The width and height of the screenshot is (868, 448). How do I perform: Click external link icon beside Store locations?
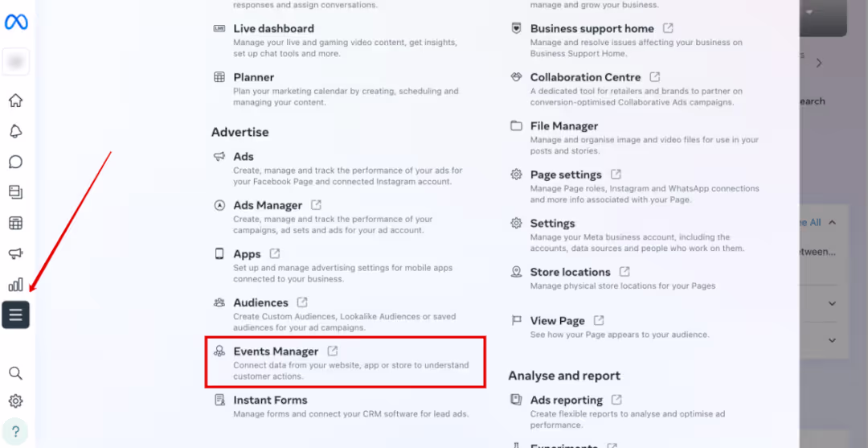(624, 272)
